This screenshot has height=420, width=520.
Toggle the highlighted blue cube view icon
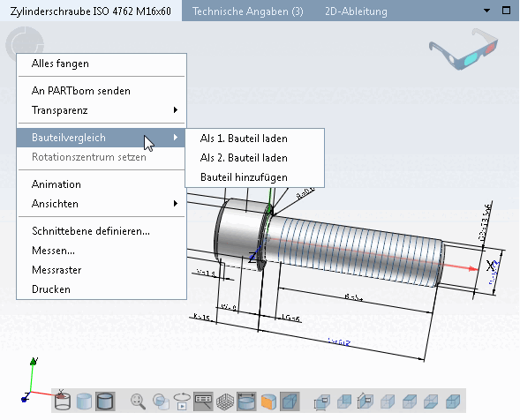[290, 401]
